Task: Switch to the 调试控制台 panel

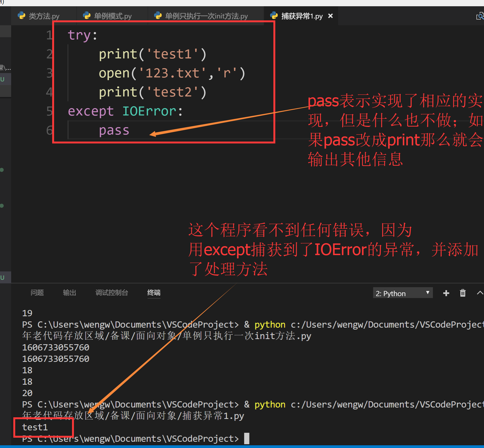Action: 111,293
